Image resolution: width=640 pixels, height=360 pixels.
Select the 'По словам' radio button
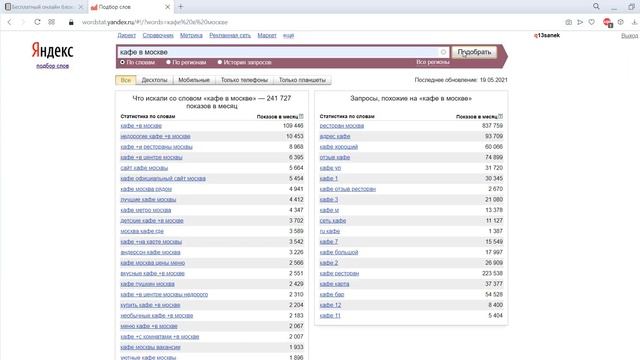tap(122, 62)
